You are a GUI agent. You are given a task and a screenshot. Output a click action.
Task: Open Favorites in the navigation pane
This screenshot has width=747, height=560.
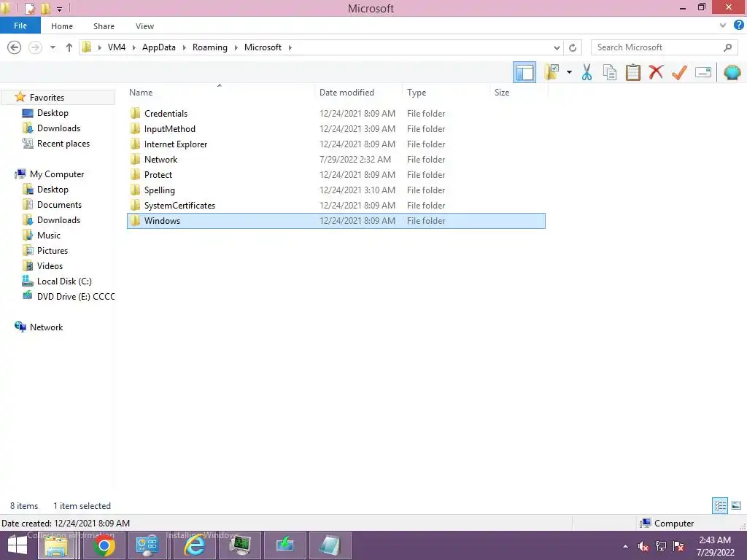point(47,97)
